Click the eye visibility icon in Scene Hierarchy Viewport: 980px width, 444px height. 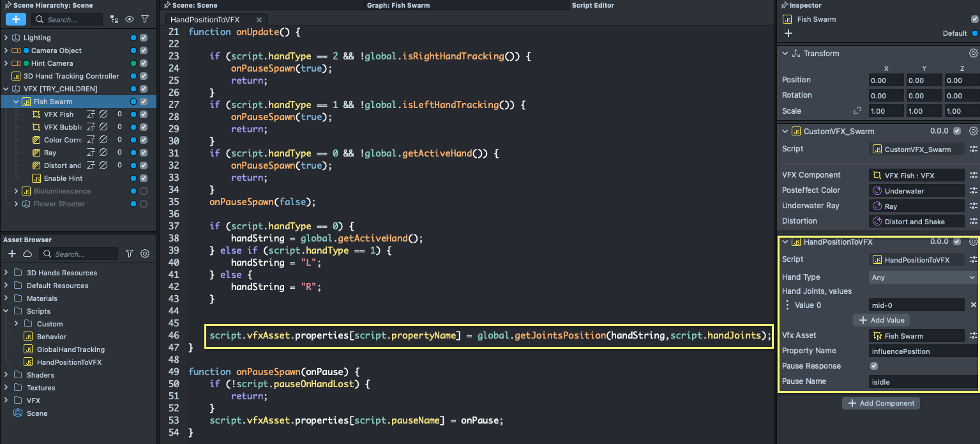[130, 19]
